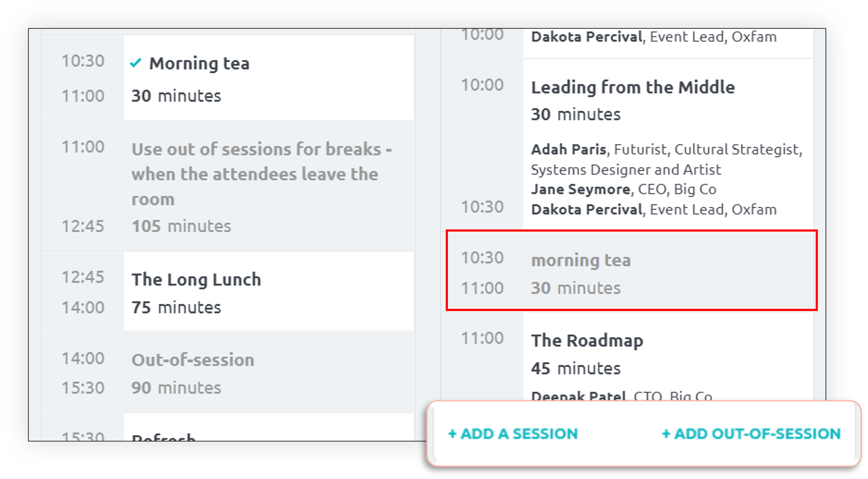Click the plus Add Out-of-Session button
This screenshot has width=868, height=479.
751,433
